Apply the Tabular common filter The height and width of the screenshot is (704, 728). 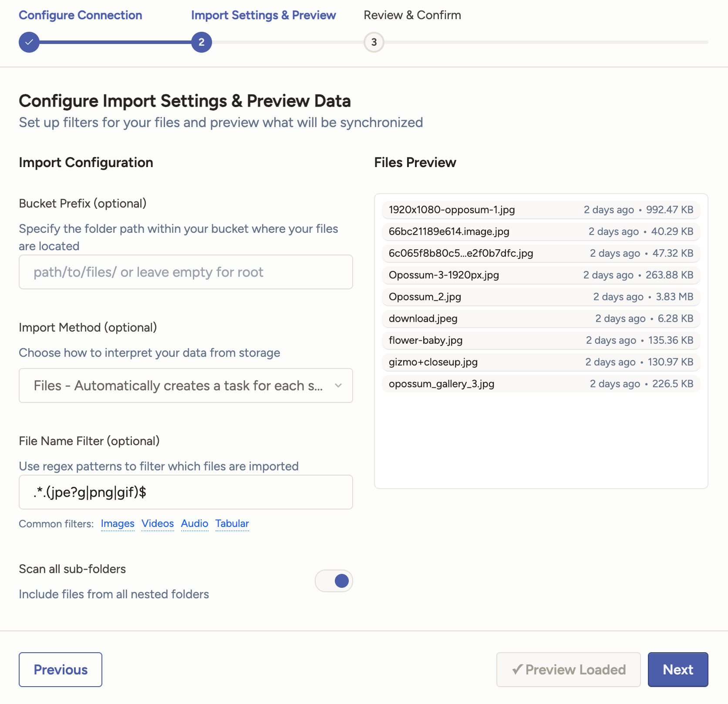[x=232, y=523]
